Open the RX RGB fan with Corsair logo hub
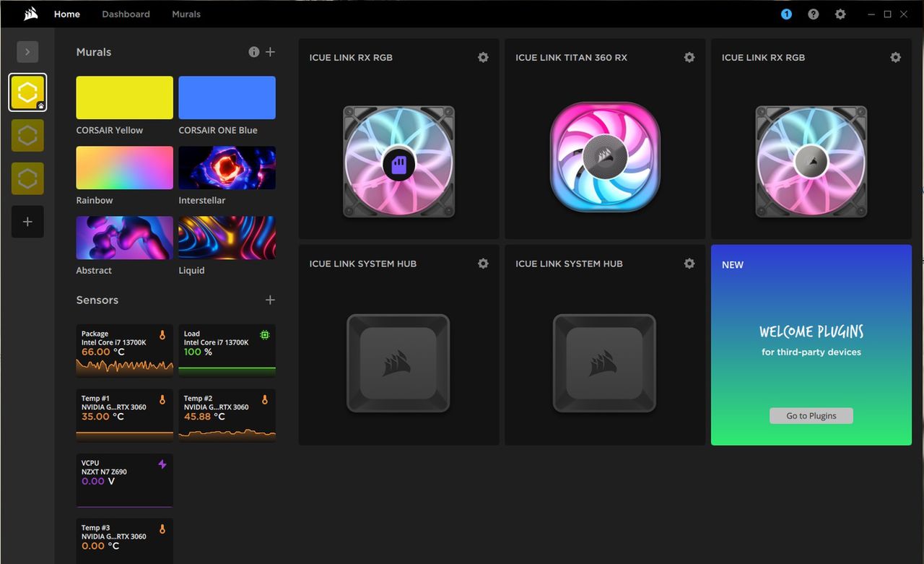 811,162
